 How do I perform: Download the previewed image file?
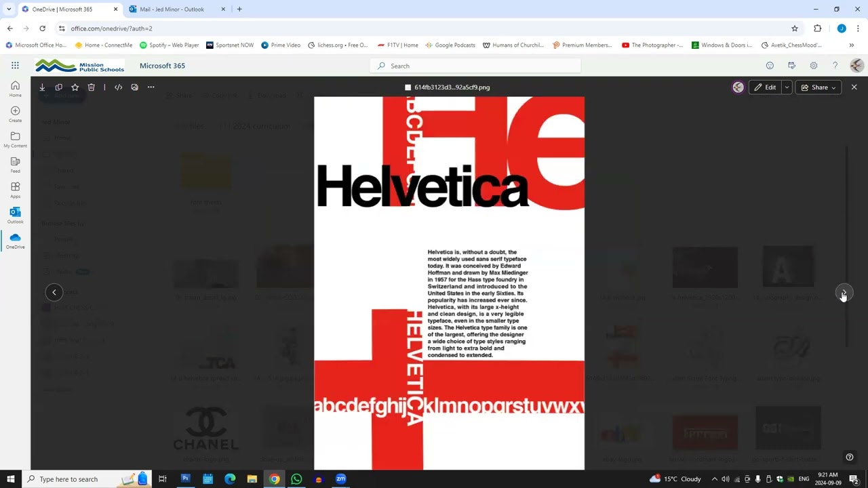click(42, 87)
